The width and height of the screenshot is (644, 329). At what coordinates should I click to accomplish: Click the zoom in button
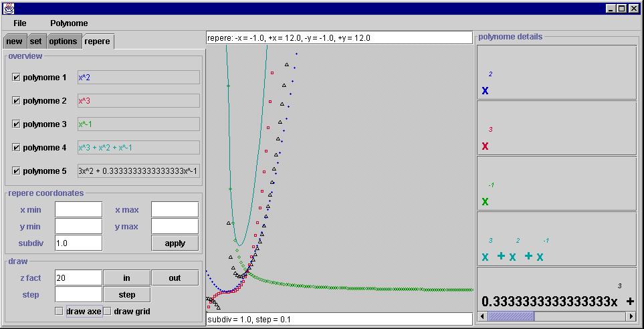coord(126,278)
